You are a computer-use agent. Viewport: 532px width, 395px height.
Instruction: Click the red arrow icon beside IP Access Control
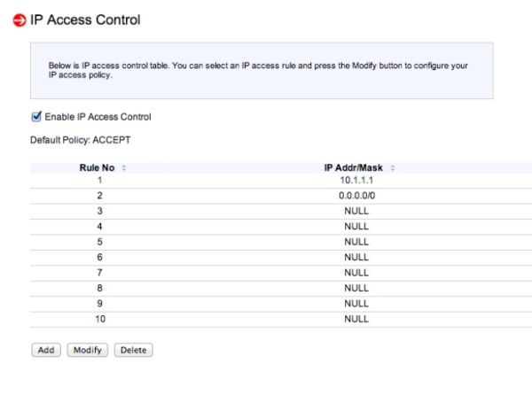coord(20,20)
